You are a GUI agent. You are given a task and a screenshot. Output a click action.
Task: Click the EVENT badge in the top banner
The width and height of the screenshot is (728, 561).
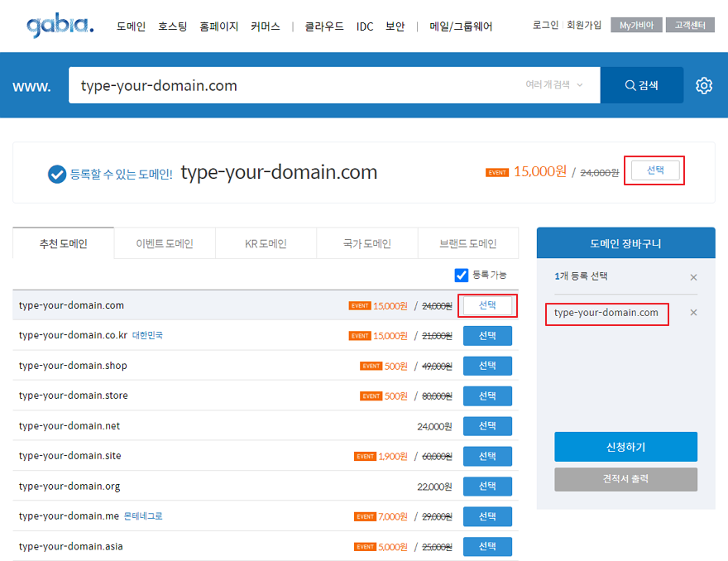click(x=497, y=173)
